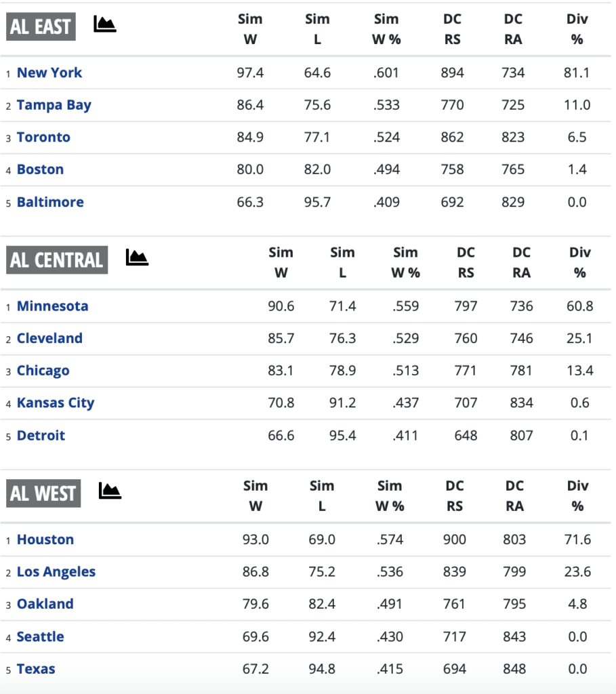Open the Seattle team link
This screenshot has height=694, width=616.
coord(41,636)
